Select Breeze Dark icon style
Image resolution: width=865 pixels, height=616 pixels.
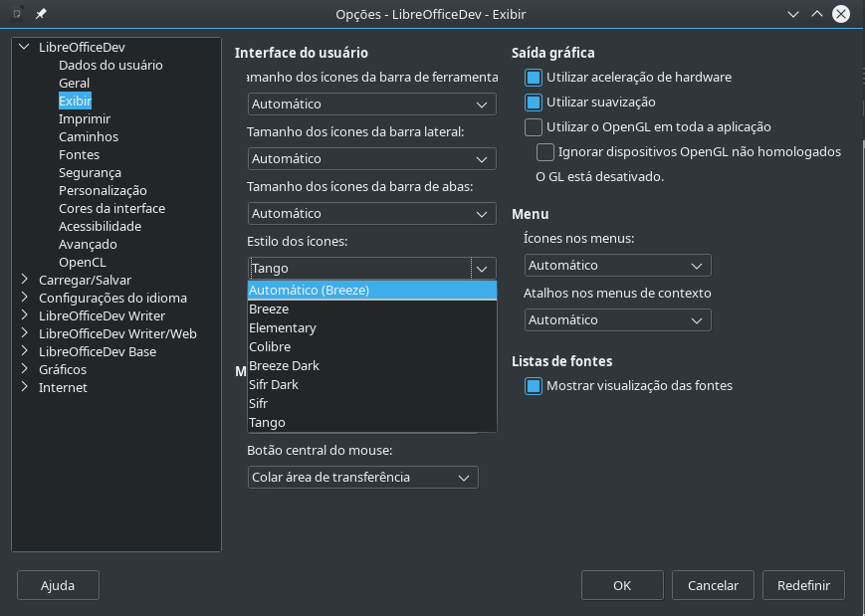coord(372,365)
